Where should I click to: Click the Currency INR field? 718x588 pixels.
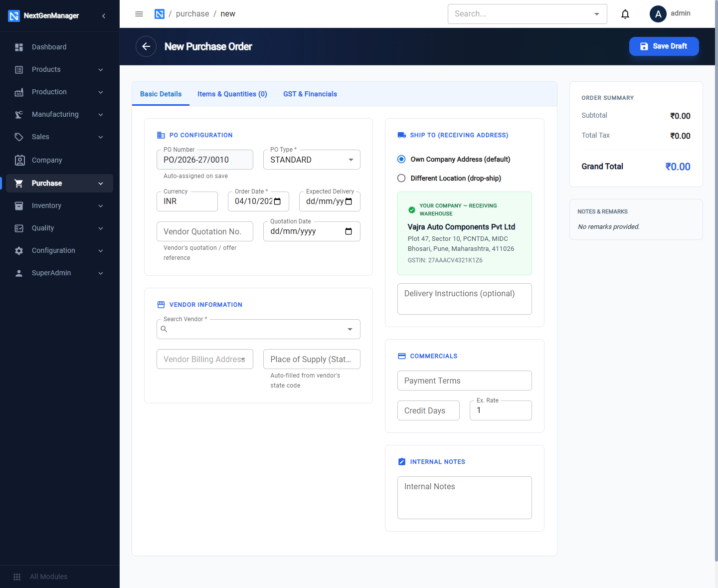pyautogui.click(x=187, y=201)
